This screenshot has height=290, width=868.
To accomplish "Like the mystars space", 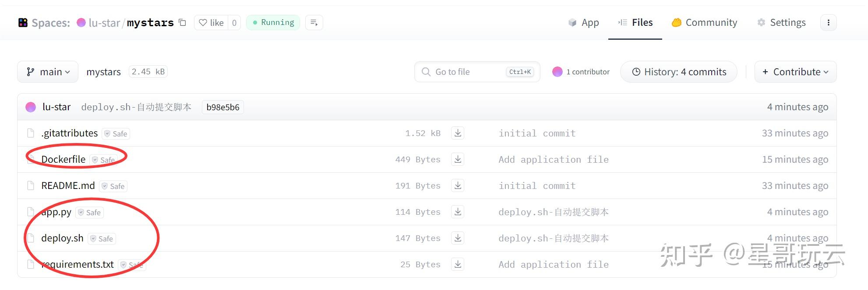I will [x=211, y=23].
